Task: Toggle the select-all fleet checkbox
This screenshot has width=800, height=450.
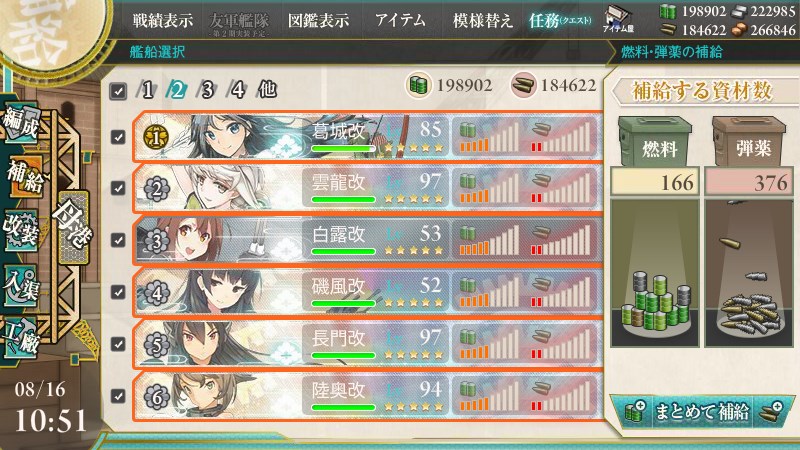Action: pos(118,91)
